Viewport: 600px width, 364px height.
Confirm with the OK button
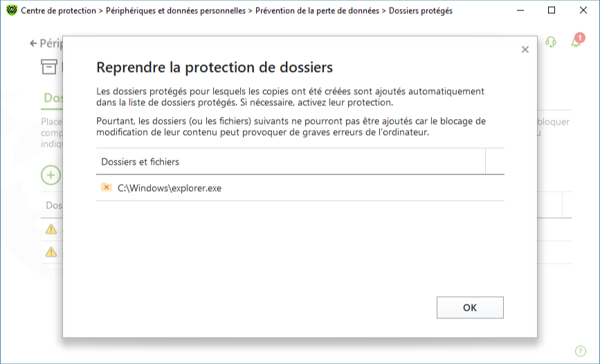pyautogui.click(x=470, y=308)
